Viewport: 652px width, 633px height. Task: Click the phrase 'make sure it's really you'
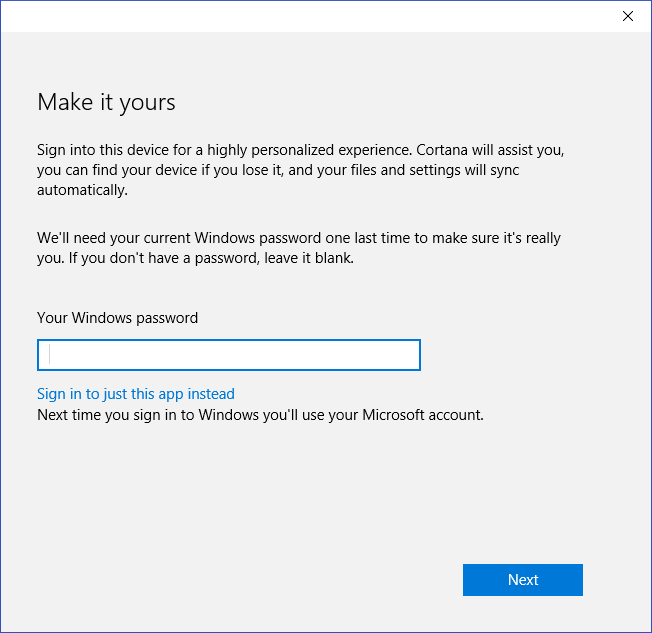(500, 238)
